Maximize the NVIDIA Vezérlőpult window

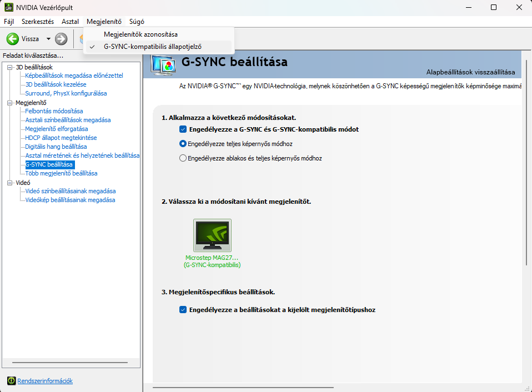494,7
